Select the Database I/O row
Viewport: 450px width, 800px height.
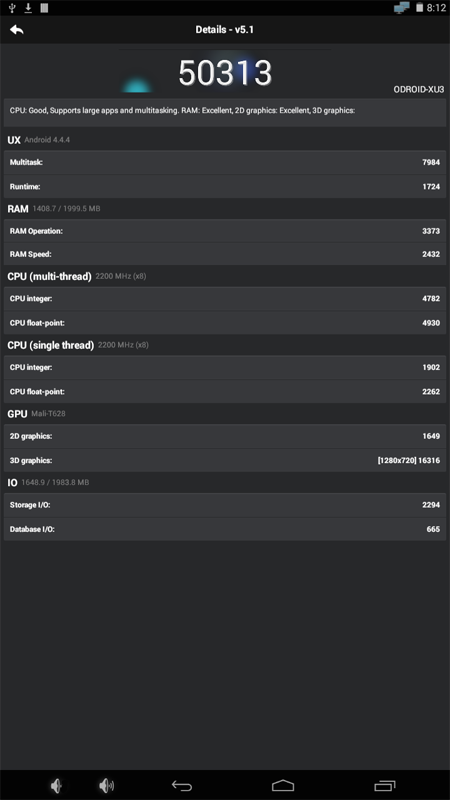(x=225, y=529)
